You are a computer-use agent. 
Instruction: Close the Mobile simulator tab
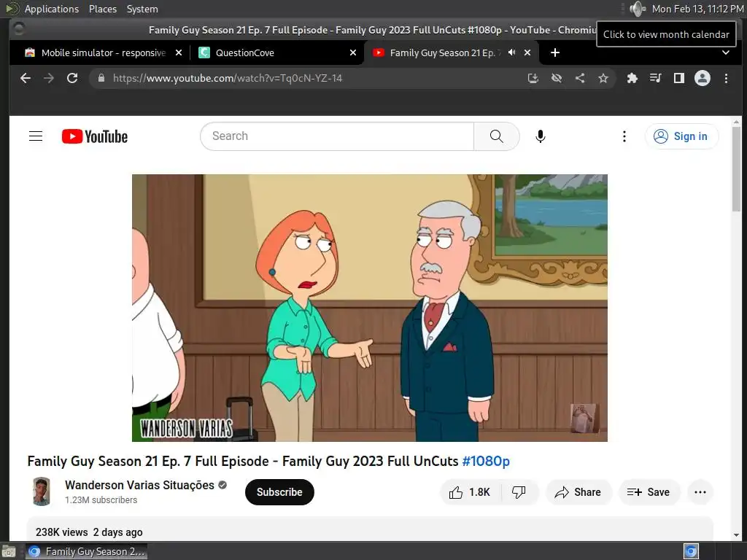point(179,52)
